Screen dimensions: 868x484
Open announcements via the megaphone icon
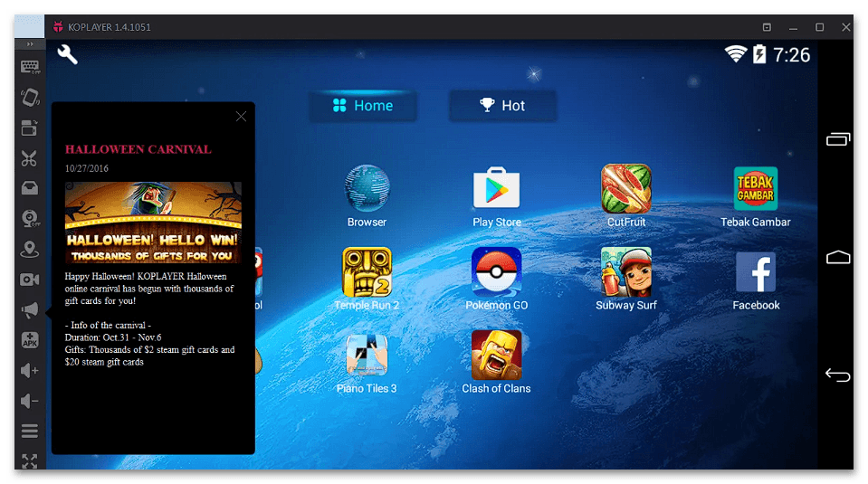click(x=30, y=309)
